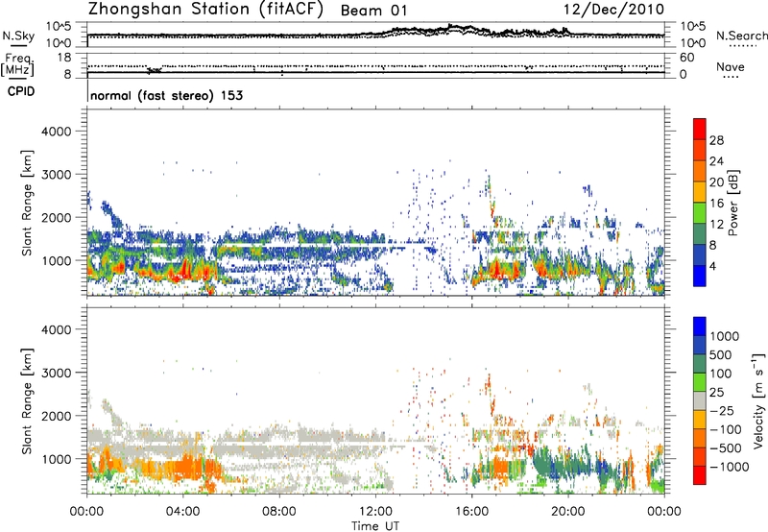Pick the dark blue 500–1000 Velocity segment
The width and height of the screenshot is (768, 532).
coord(700,346)
